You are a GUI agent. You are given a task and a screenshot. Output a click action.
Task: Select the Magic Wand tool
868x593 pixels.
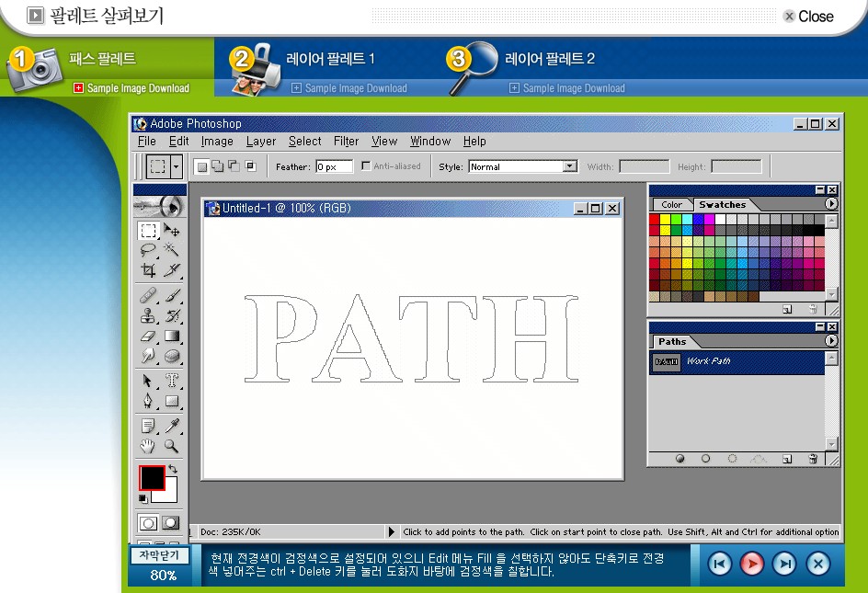pyautogui.click(x=172, y=250)
